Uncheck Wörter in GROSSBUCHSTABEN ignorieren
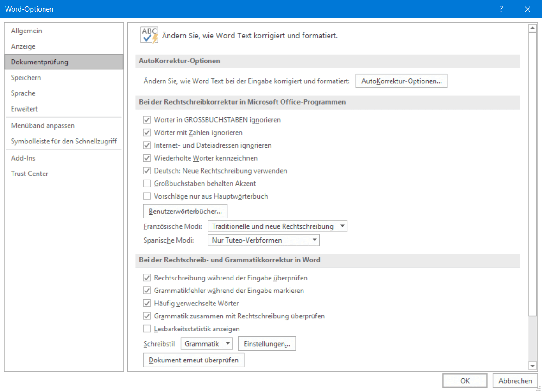 pos(147,120)
